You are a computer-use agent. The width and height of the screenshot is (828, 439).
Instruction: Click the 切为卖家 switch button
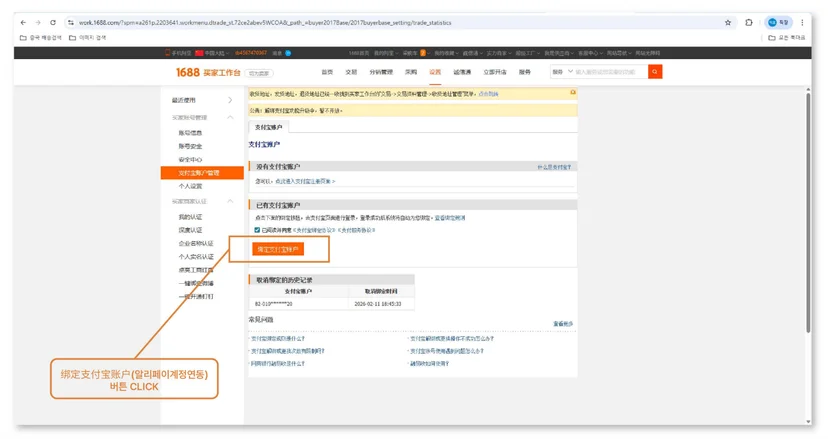coord(259,73)
